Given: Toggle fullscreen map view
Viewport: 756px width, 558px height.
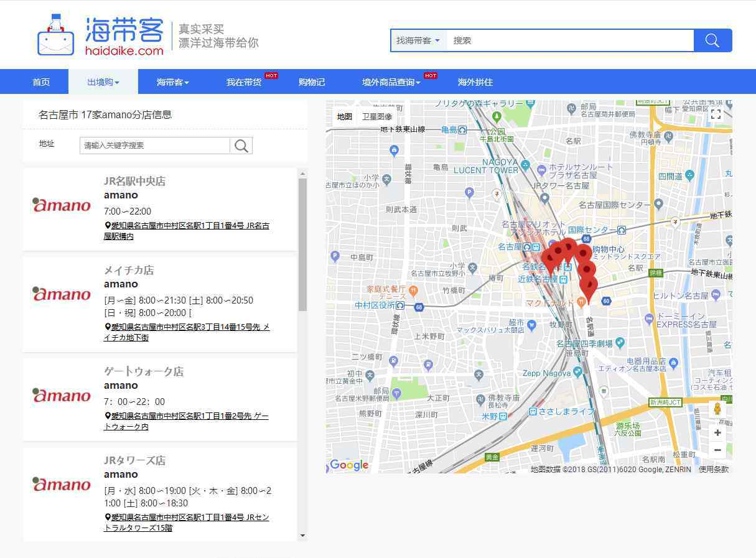Looking at the screenshot, I should pyautogui.click(x=716, y=114).
